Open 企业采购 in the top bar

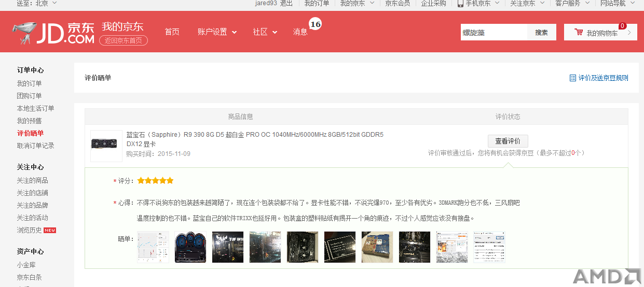433,3
